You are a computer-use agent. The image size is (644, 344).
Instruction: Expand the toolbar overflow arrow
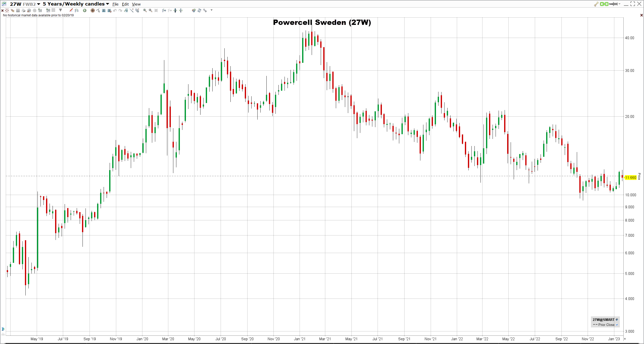[212, 10]
